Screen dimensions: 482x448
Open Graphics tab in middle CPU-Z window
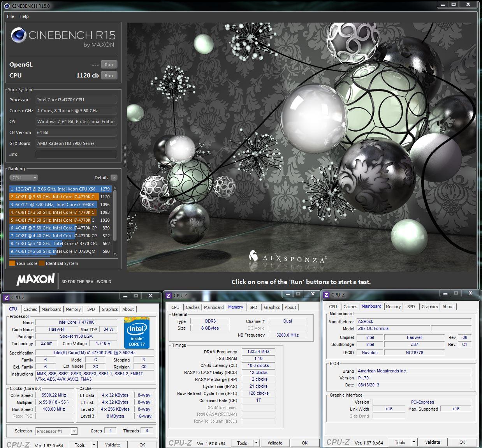click(x=272, y=307)
